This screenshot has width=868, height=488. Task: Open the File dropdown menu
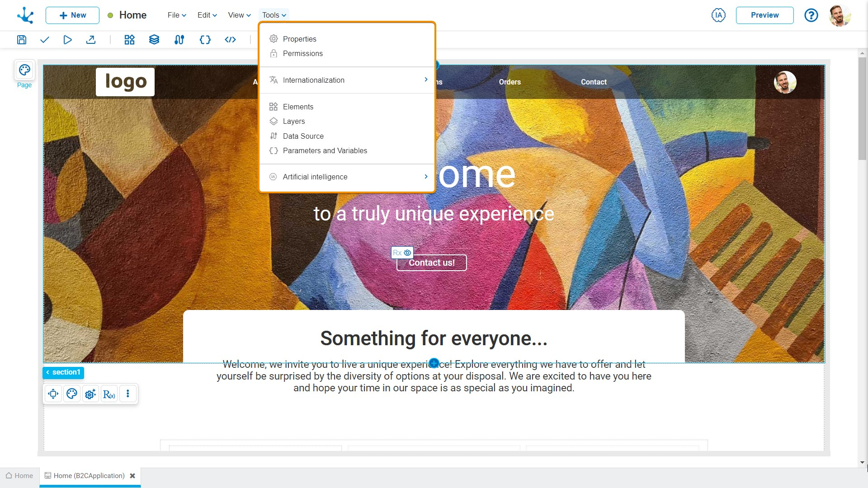(177, 15)
